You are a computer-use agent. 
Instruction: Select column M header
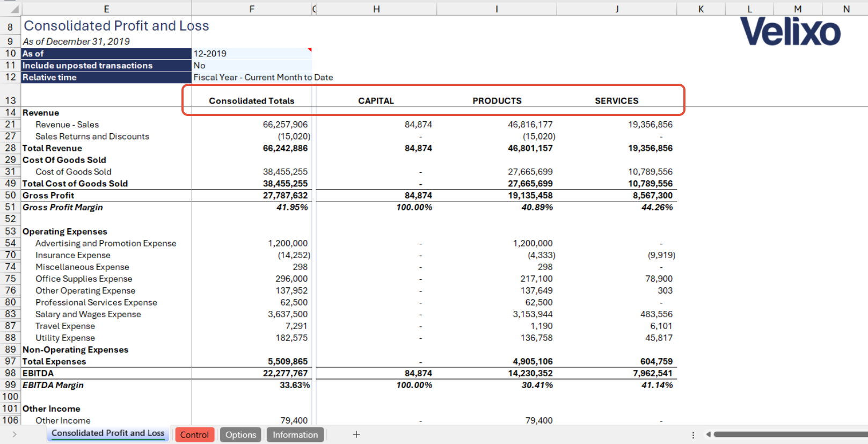(x=798, y=9)
